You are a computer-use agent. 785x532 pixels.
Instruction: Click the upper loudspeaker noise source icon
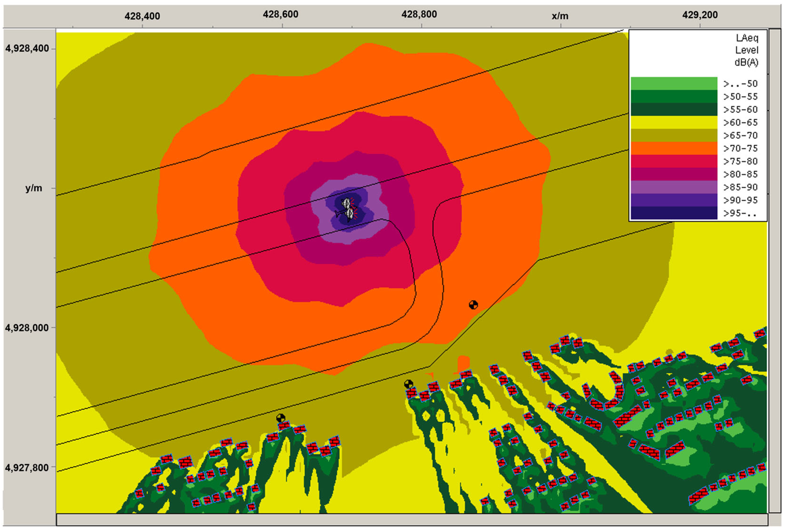click(346, 203)
